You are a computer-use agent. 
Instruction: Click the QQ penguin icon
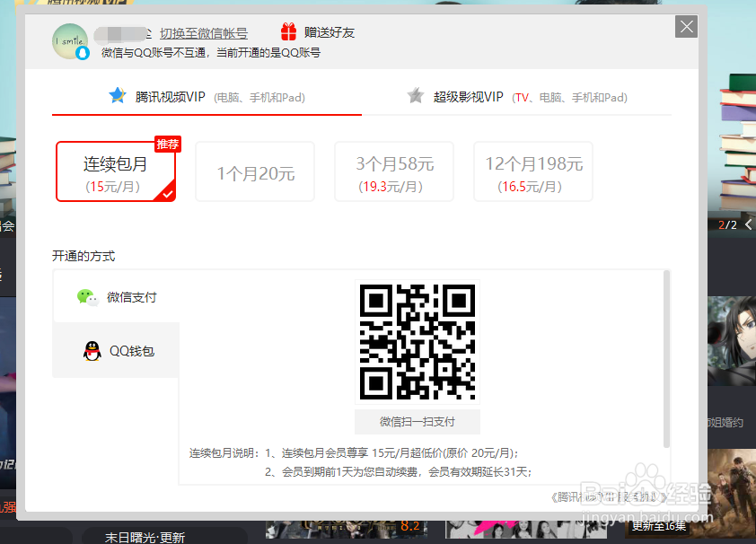(92, 351)
